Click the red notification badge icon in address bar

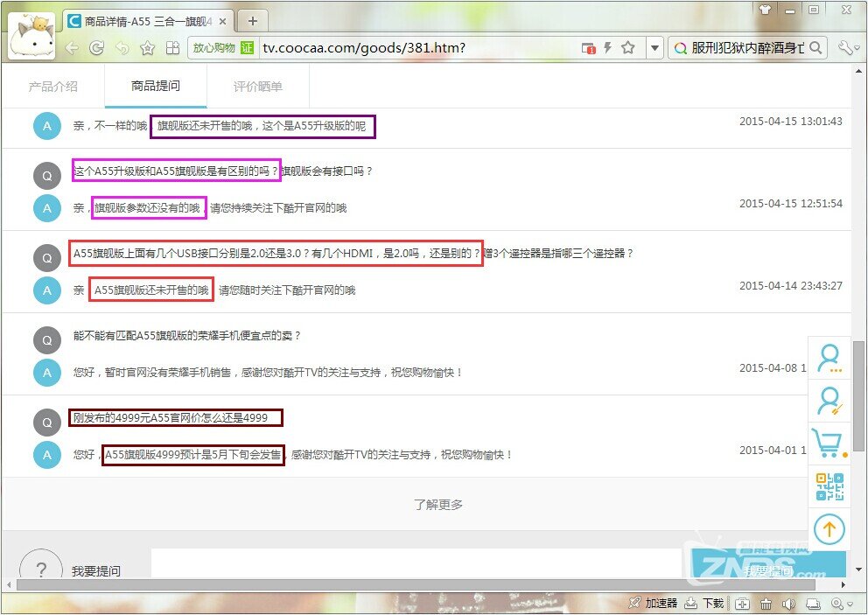tap(589, 48)
